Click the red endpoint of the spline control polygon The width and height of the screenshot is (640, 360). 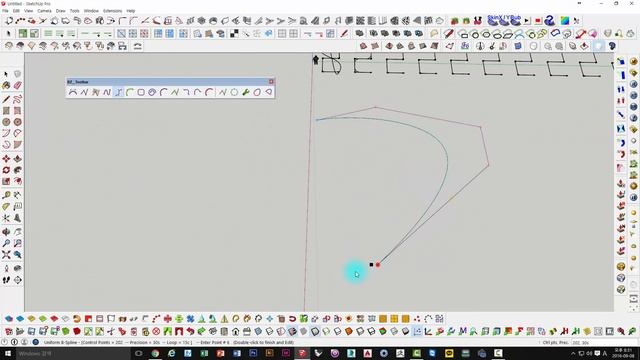tap(378, 264)
